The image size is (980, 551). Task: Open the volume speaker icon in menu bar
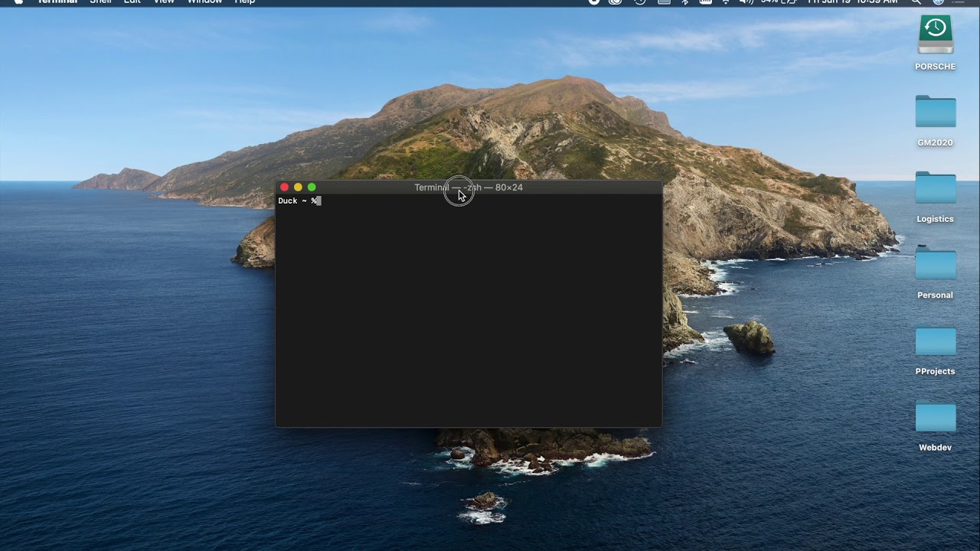(x=746, y=2)
